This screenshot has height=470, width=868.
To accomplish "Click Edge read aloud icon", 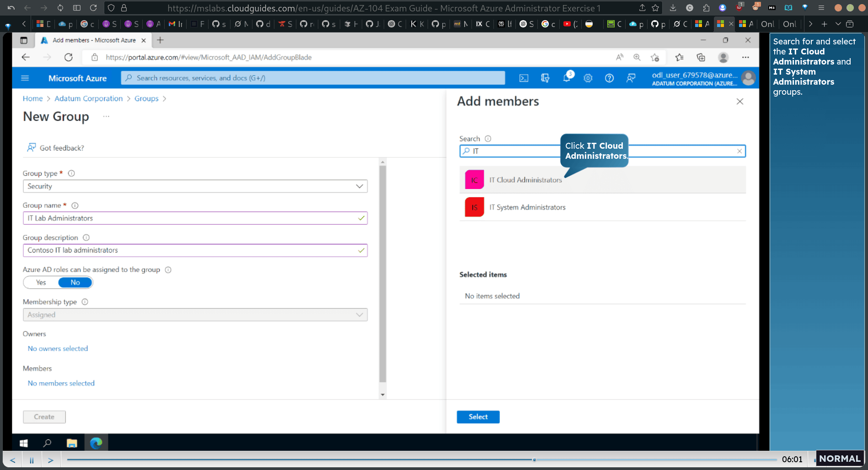I will 620,57.
